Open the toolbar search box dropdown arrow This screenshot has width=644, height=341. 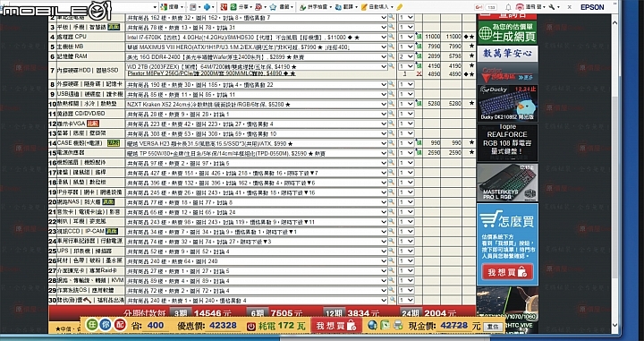[x=155, y=7]
